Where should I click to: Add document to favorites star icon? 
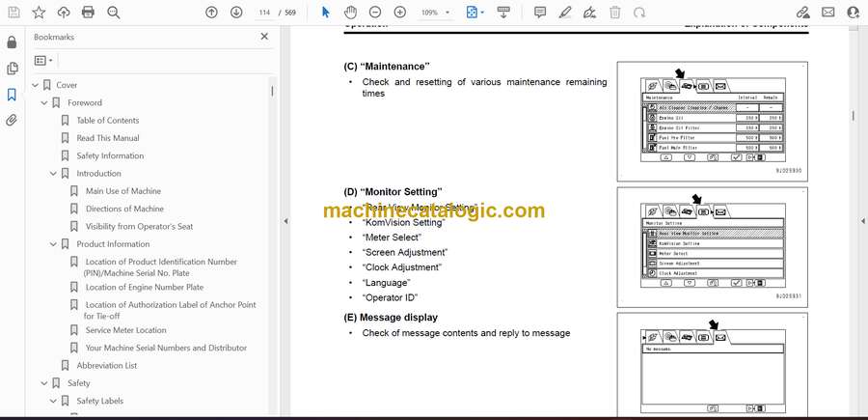39,13
